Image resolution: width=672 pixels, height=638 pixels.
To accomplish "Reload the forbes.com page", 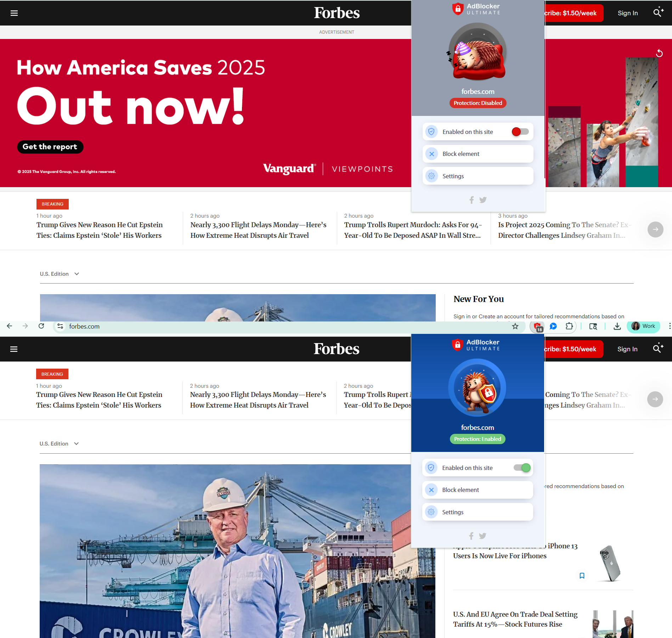I will click(41, 326).
